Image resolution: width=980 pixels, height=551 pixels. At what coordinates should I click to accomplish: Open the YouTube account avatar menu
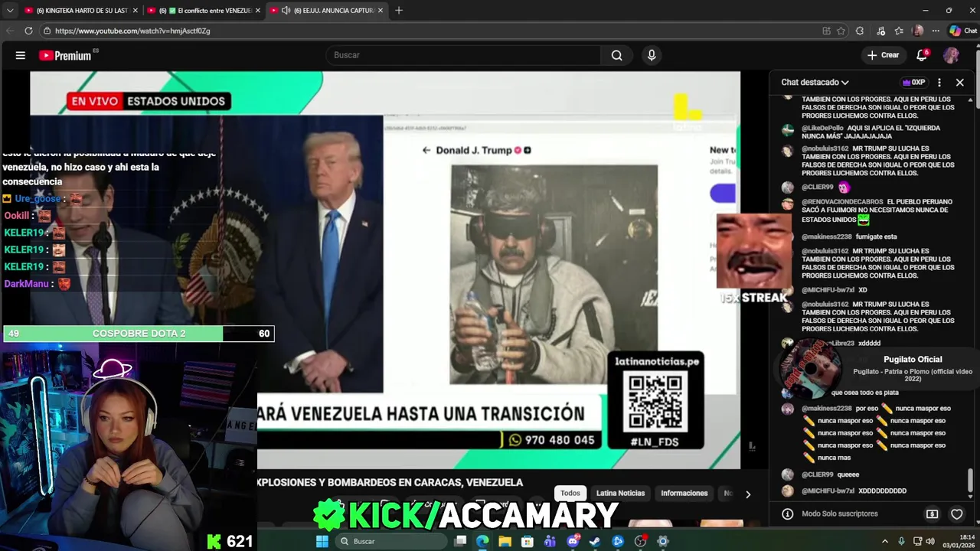(951, 55)
